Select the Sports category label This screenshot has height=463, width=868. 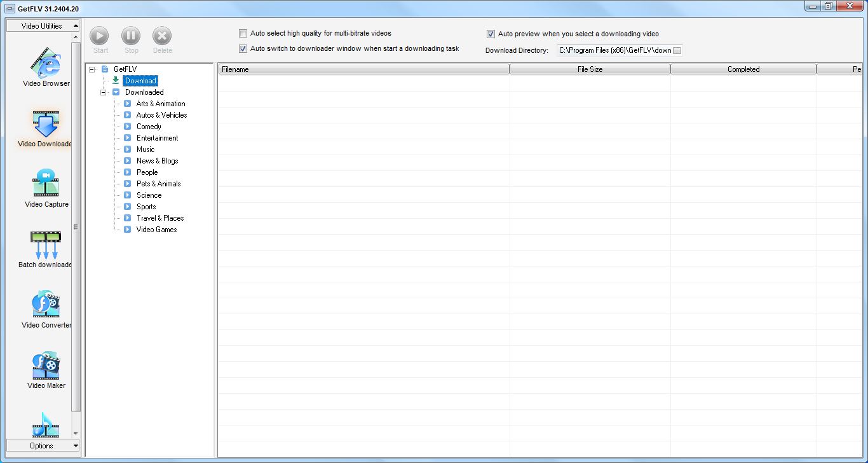[x=146, y=207]
